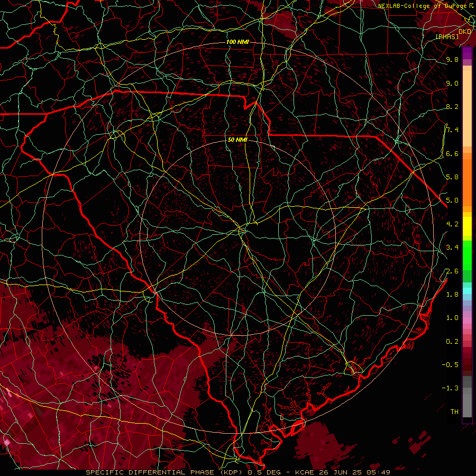
Task: Click the 7.4 value on color scale
Action: (x=452, y=130)
